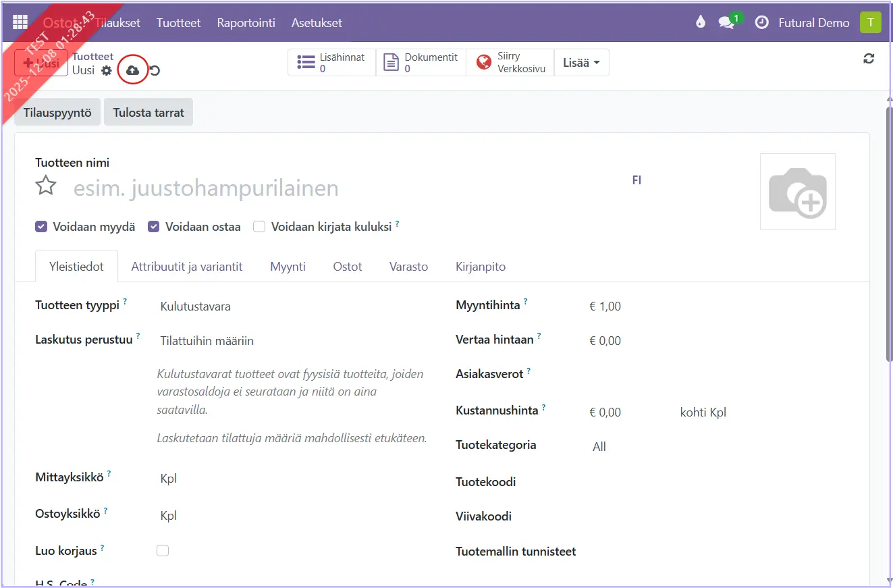Click the Tilauspyyntö button

point(57,113)
